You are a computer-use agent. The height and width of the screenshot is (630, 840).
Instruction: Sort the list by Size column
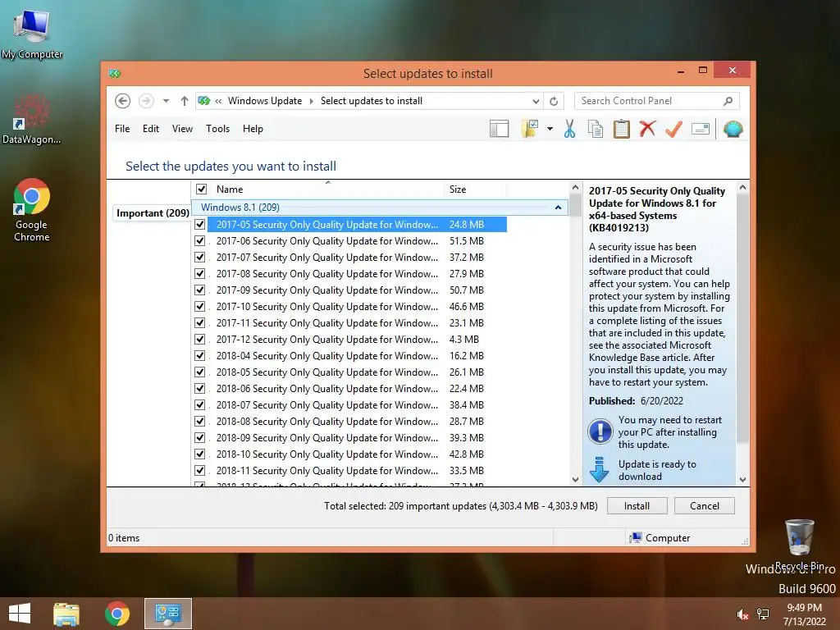(475, 189)
